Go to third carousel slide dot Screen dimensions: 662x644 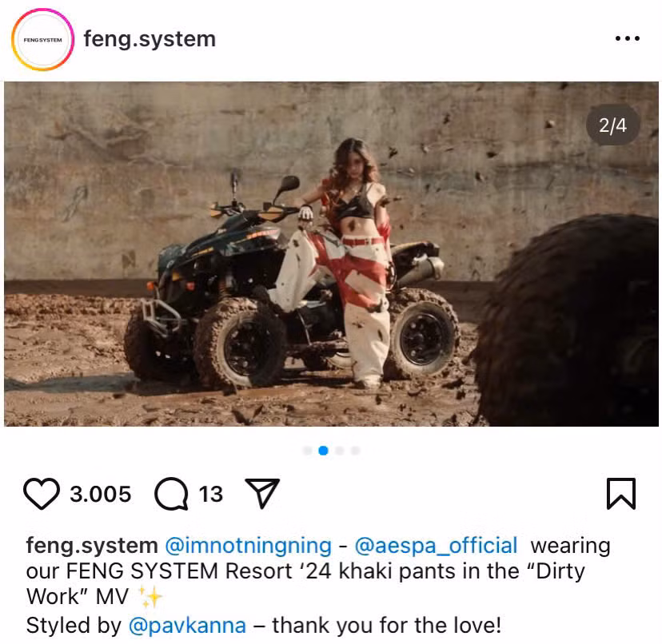point(340,451)
